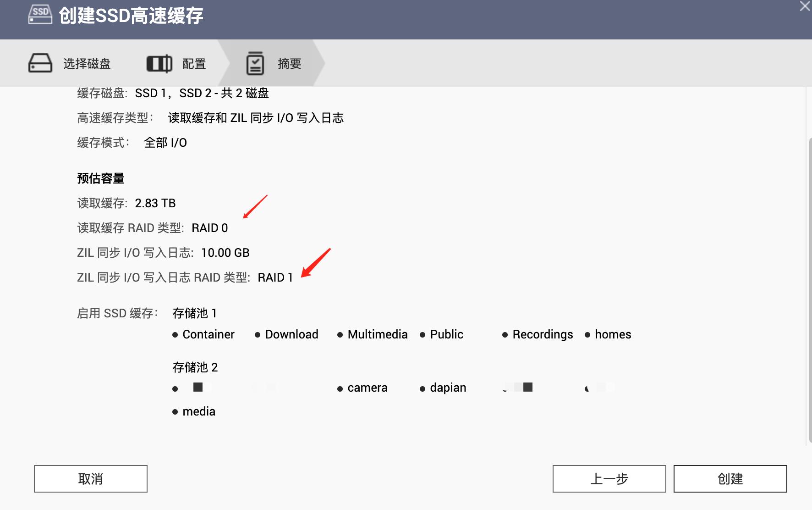Viewport: 812px width, 510px height.
Task: Click the Download shared folder label
Action: (292, 334)
